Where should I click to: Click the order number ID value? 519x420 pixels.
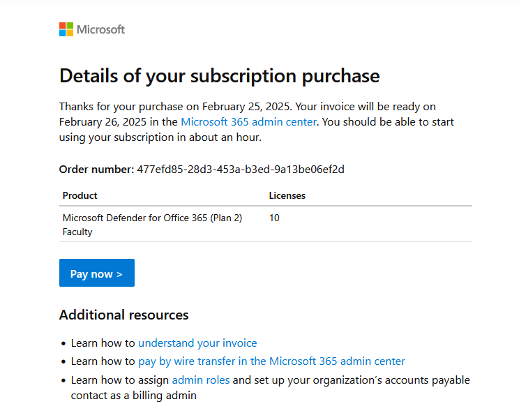(x=241, y=169)
